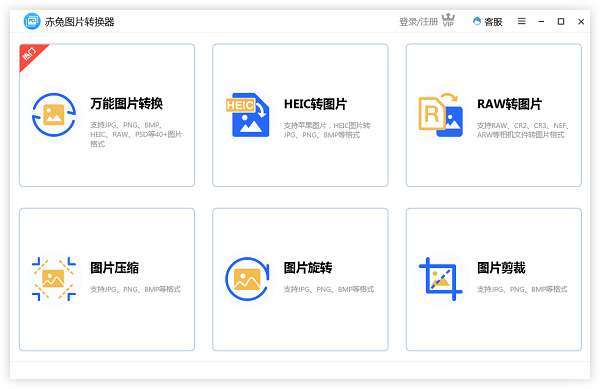Viewport: 600px width, 389px height.
Task: Click the 万能图片转换 circular arrows icon
Action: tap(54, 115)
